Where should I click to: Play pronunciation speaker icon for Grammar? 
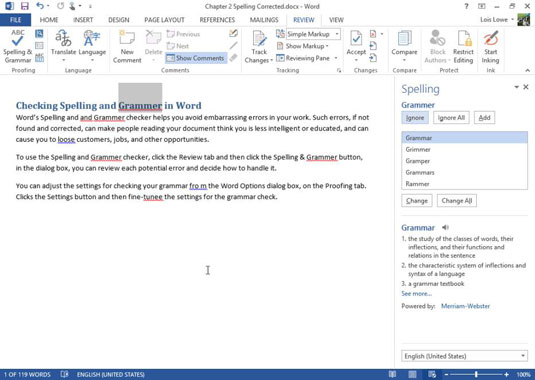[x=445, y=227]
